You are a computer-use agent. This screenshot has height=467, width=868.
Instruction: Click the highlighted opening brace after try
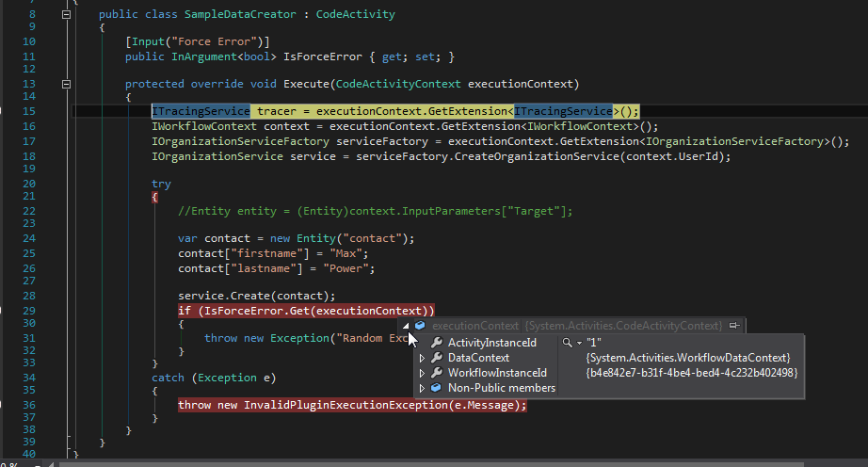[x=155, y=197]
